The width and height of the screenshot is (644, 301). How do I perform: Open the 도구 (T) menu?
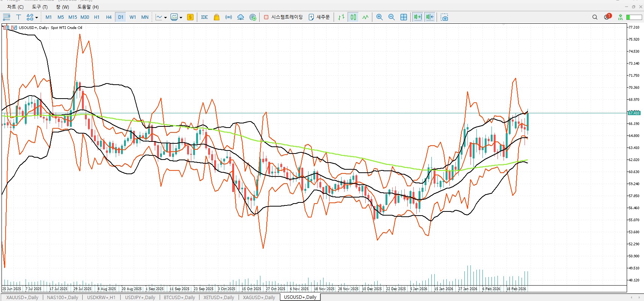coord(40,7)
